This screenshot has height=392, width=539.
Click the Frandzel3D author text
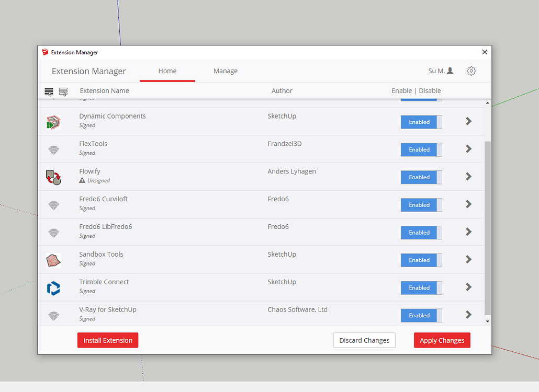pos(285,144)
